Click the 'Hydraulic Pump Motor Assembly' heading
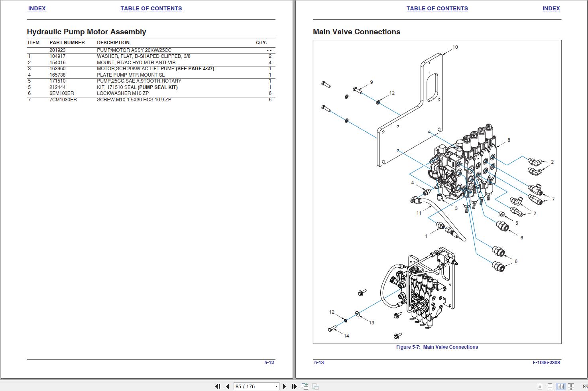 pyautogui.click(x=87, y=32)
